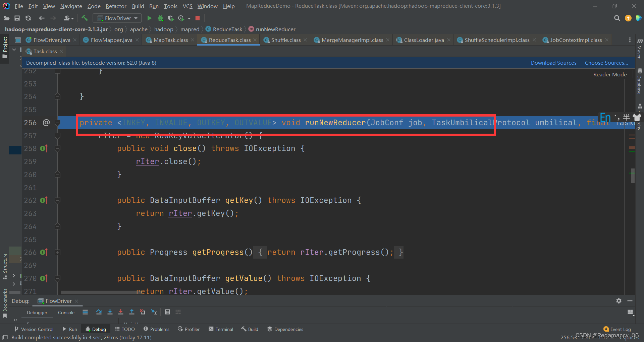Open the Terminal tool window
This screenshot has height=342, width=644.
coord(221,329)
